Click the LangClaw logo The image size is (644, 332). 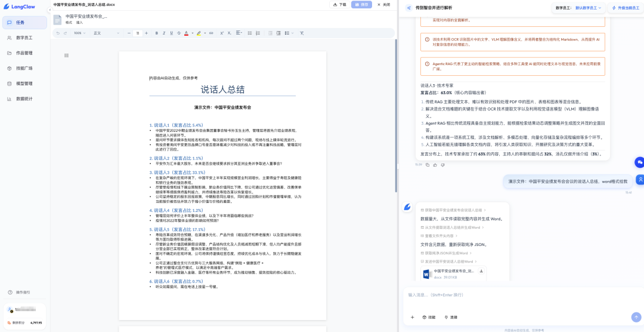pos(19,7)
